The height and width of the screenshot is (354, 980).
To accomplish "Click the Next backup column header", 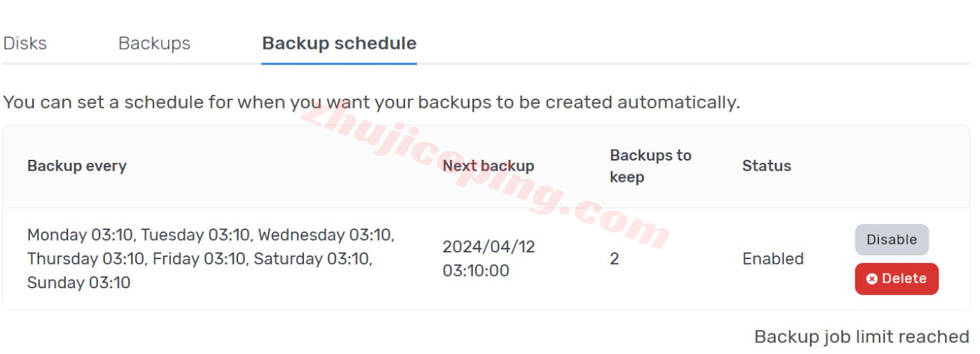I will (x=488, y=166).
